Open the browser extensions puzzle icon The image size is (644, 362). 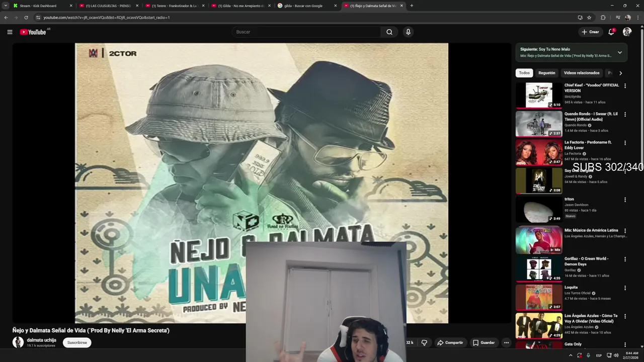pos(603,17)
